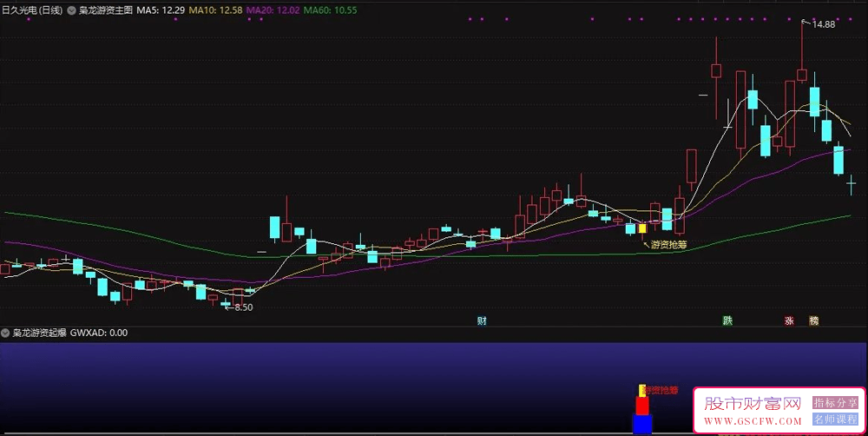The width and height of the screenshot is (868, 436).
Task: Click the 名师课程 button
Action: (835, 419)
